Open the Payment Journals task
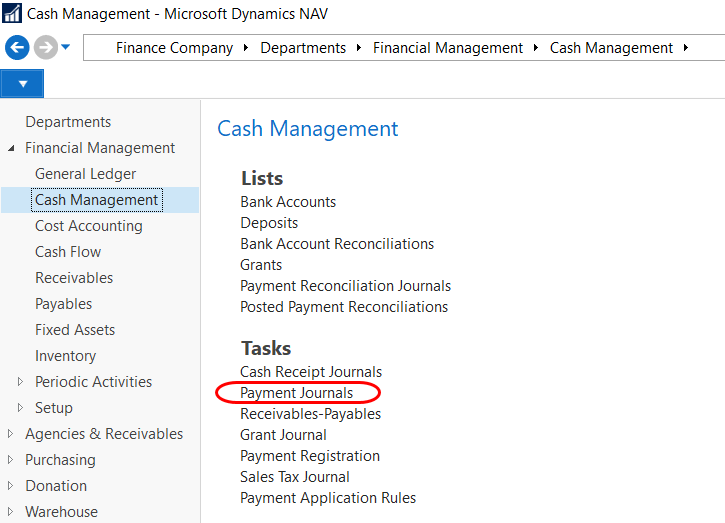Viewport: 725px width, 523px height. tap(296, 393)
